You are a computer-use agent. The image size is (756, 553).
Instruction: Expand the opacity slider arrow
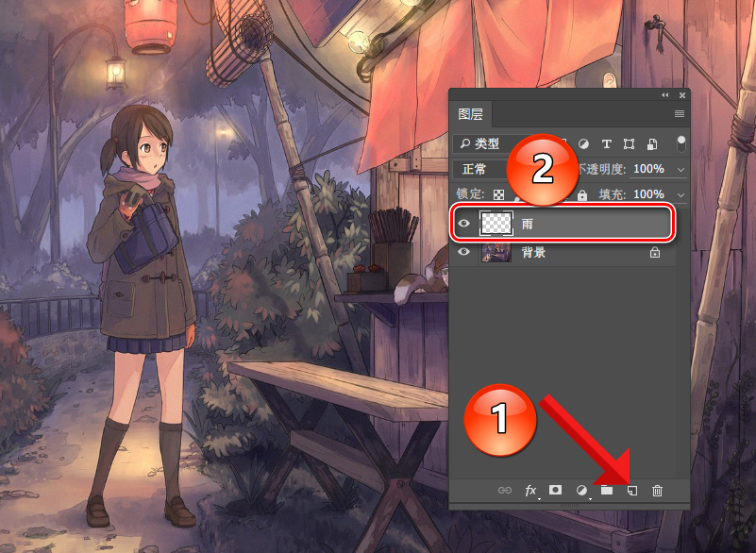pos(680,169)
